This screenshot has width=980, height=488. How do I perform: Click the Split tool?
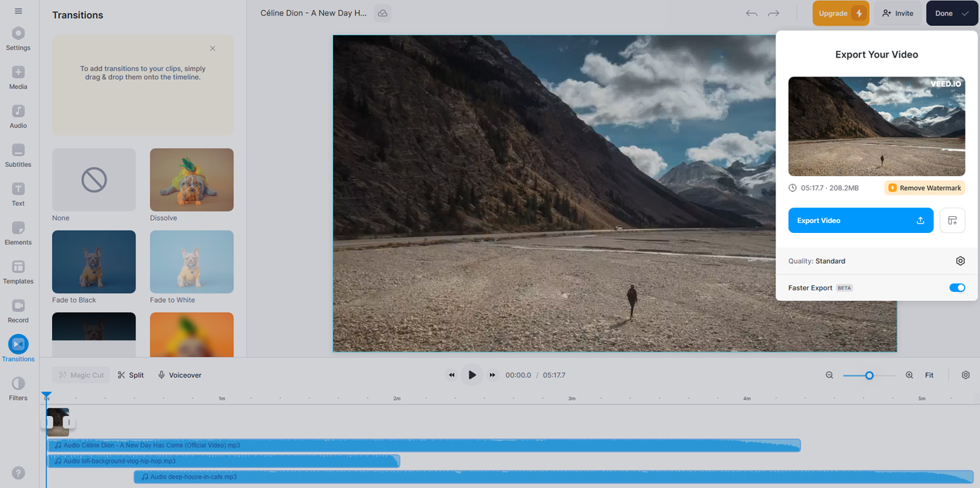130,375
